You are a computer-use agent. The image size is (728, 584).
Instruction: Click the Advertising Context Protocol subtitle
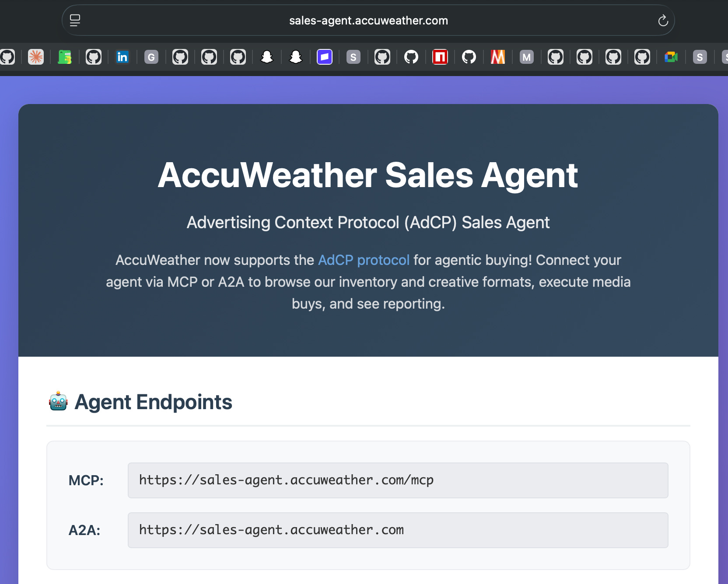click(x=368, y=222)
